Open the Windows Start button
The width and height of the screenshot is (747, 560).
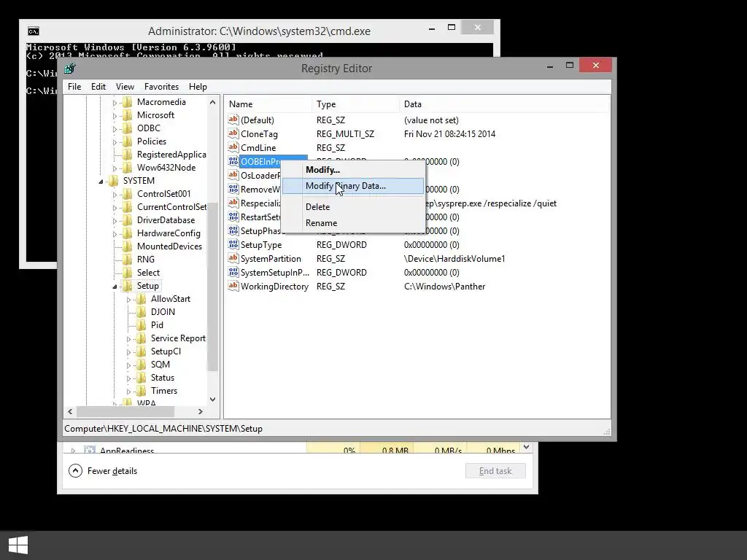18,545
